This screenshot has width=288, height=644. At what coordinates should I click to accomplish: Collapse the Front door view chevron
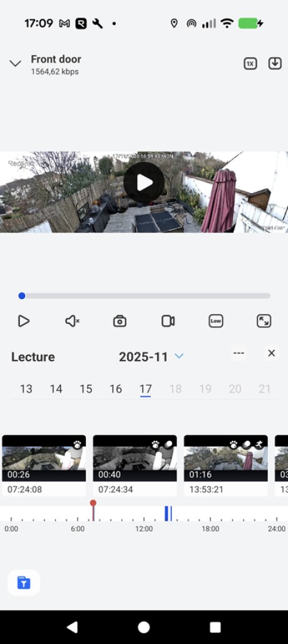tap(15, 64)
